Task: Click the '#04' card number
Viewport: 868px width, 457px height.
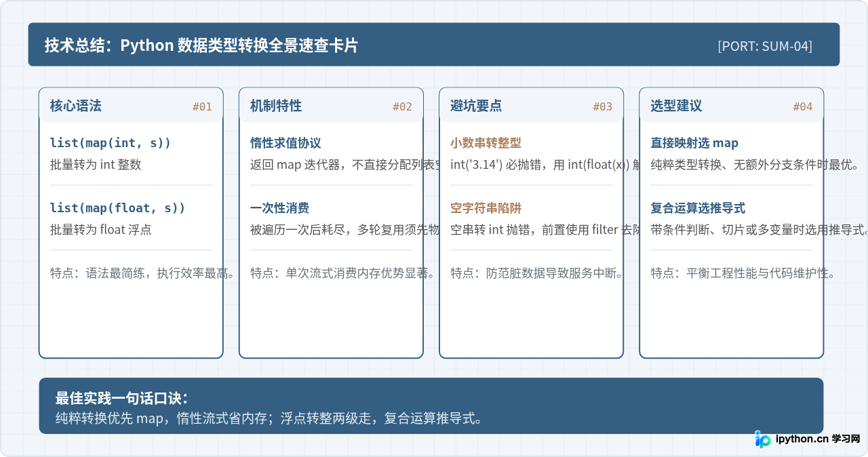Action: tap(803, 106)
